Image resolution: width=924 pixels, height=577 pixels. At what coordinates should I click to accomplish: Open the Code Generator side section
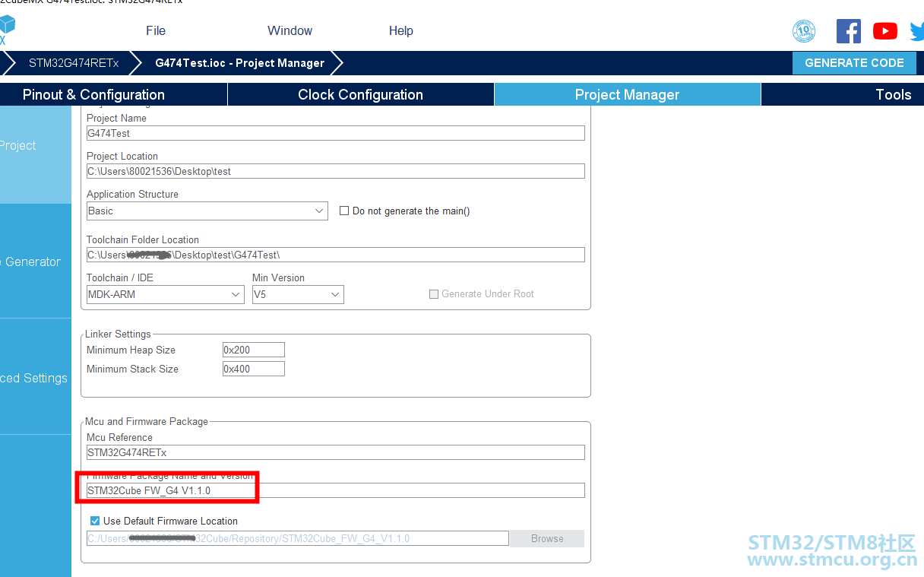(x=36, y=262)
